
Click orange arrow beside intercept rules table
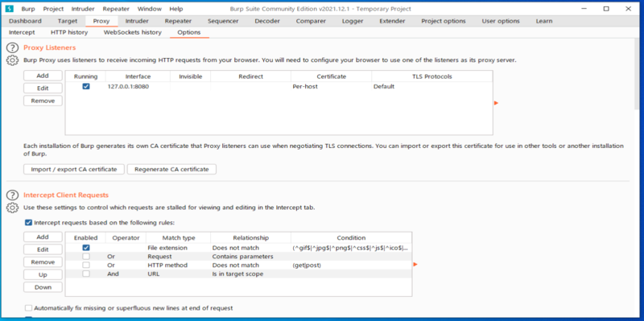[x=415, y=265]
